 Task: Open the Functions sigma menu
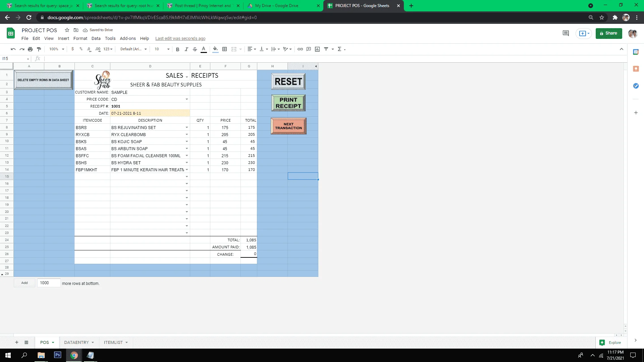click(341, 49)
